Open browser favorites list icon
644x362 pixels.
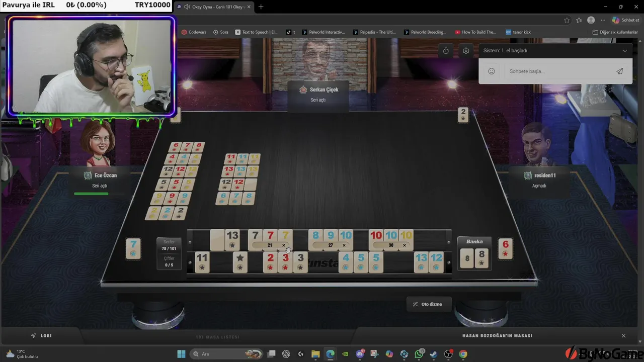(579, 20)
